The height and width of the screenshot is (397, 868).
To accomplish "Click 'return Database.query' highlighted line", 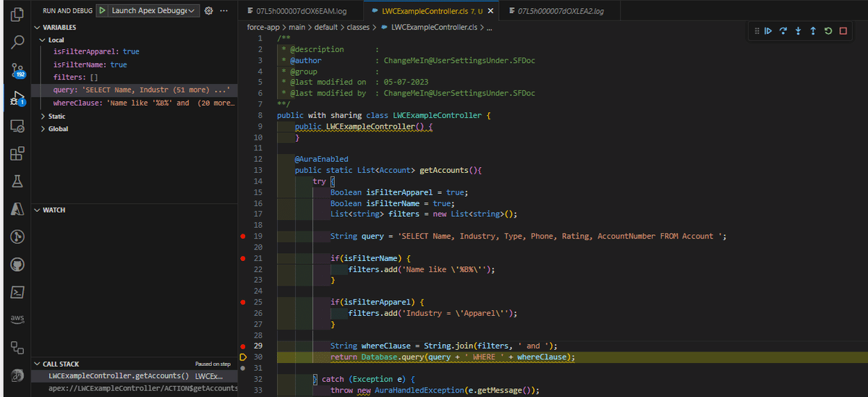I will 453,357.
